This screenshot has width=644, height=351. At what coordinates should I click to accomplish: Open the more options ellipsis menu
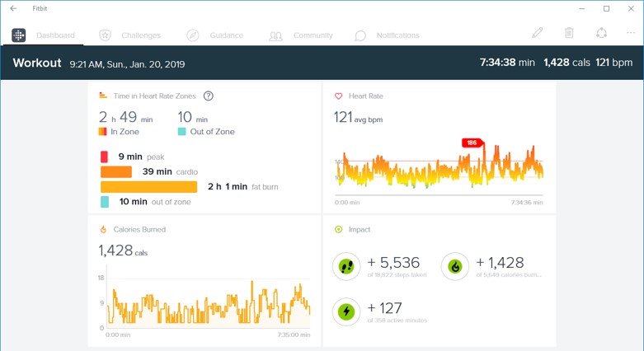(x=631, y=33)
